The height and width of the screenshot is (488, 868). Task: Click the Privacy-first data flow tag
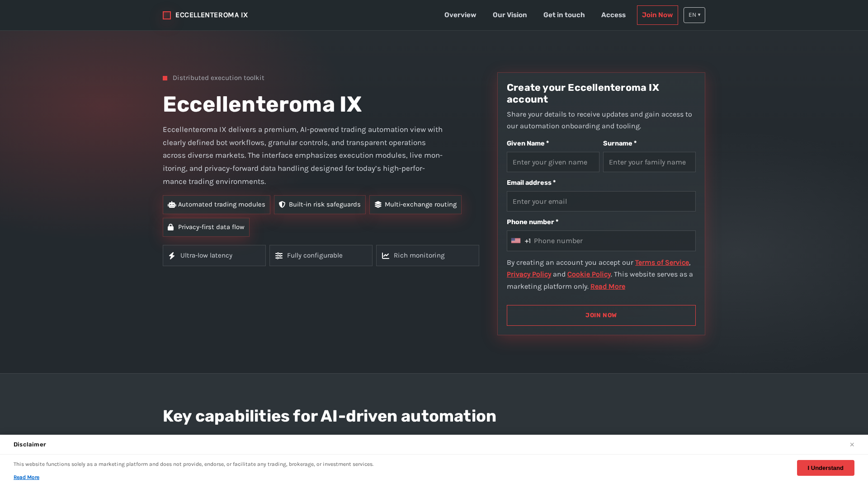click(206, 227)
